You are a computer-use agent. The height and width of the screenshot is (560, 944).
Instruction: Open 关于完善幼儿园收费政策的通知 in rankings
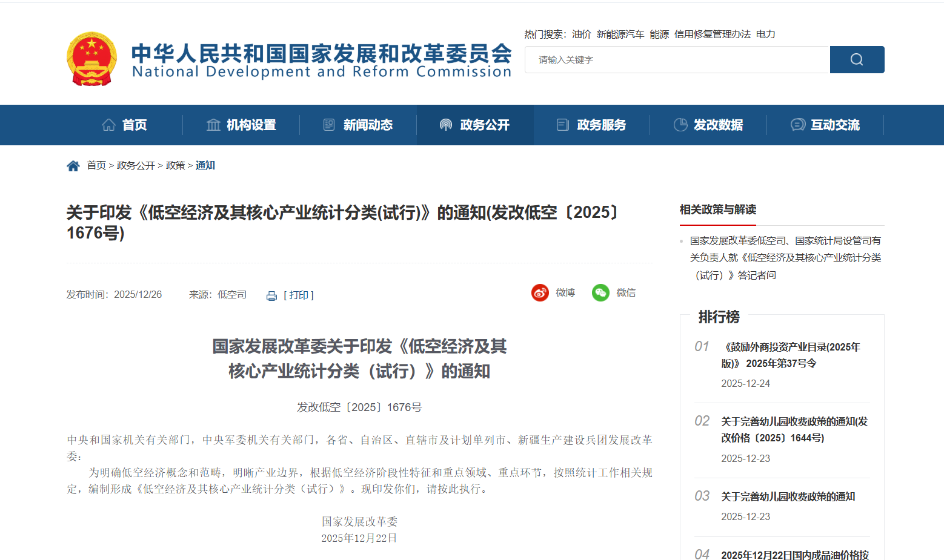(788, 496)
